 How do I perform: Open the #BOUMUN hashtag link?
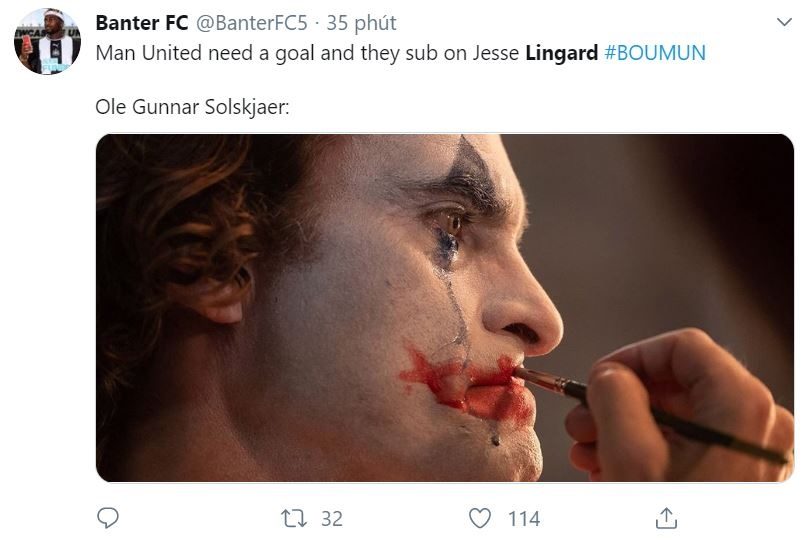click(655, 53)
